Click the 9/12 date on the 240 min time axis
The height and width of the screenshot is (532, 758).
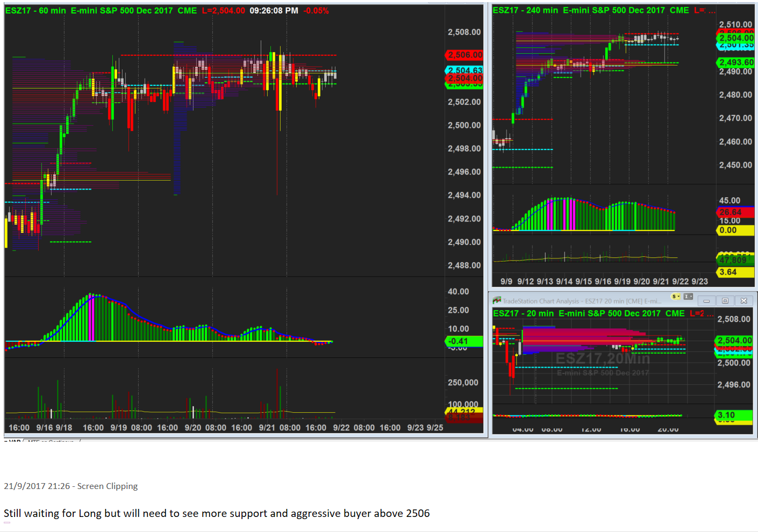click(x=525, y=282)
